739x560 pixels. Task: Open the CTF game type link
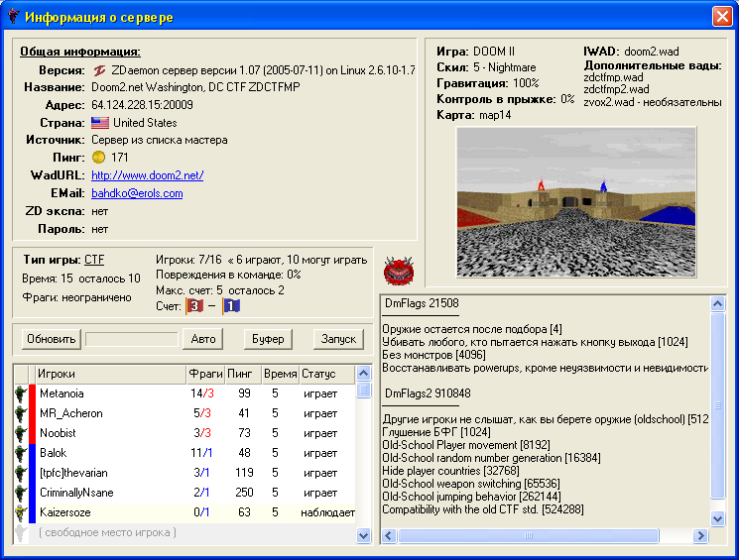click(94, 260)
